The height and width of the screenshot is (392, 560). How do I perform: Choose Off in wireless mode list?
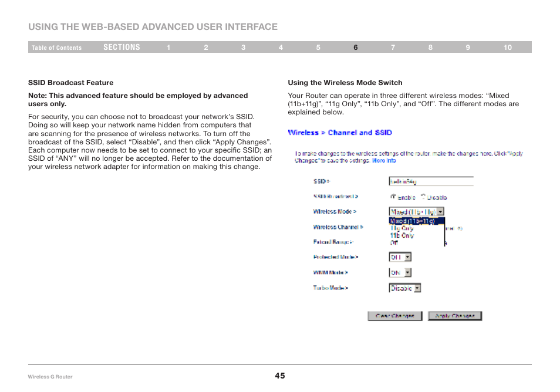(x=394, y=243)
